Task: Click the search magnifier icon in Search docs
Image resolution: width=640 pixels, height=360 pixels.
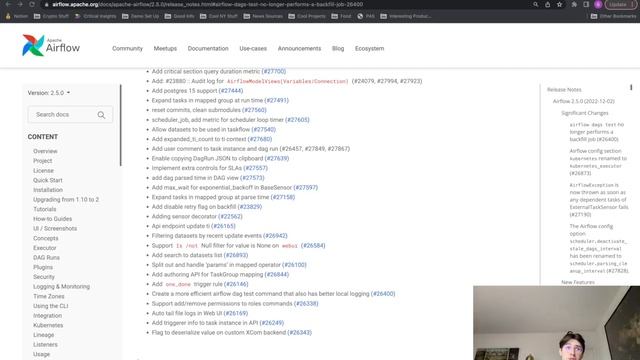Action: click(x=101, y=115)
